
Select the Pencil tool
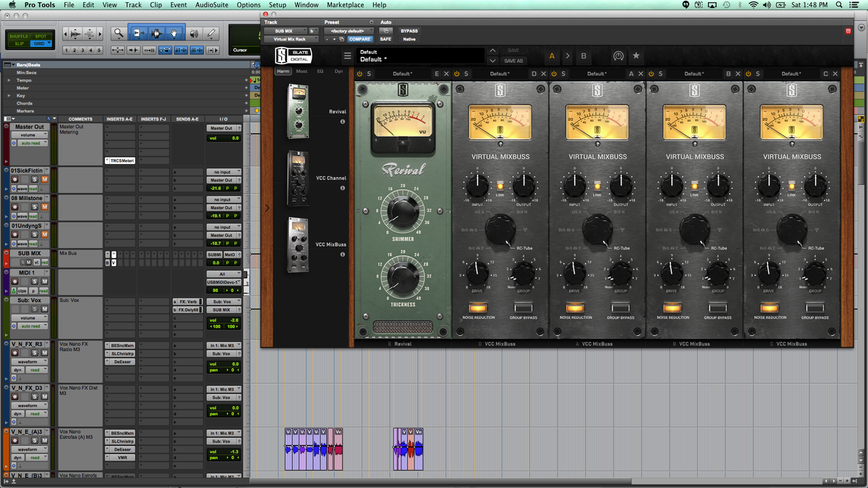211,33
